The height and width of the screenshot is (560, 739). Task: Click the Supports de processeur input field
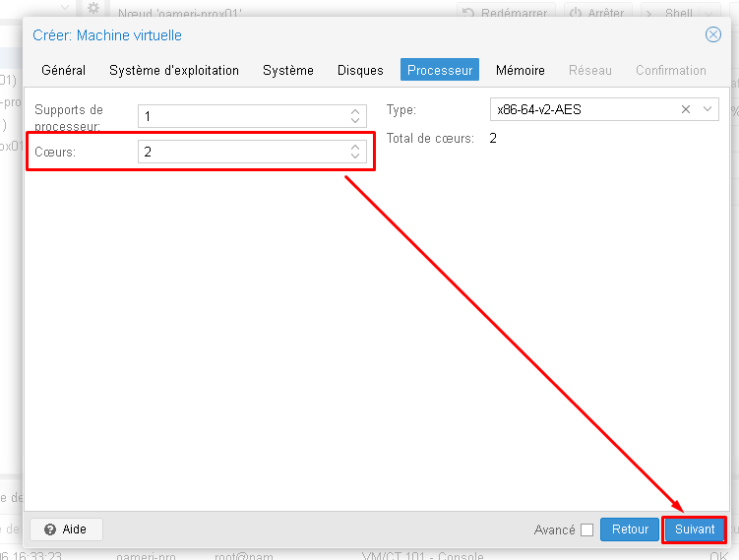(241, 116)
